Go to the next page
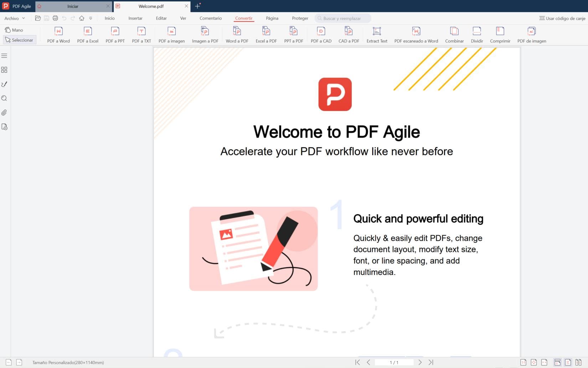Screen dimensions: 588x368 coord(420,362)
